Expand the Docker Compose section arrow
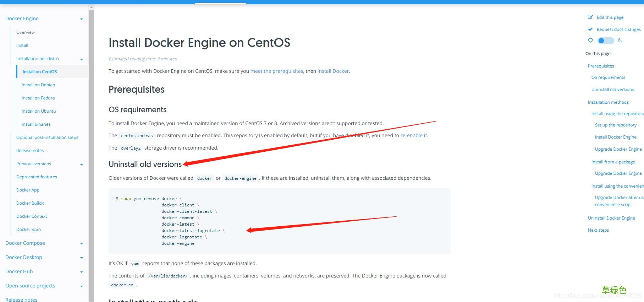644x302 pixels. 82,243
